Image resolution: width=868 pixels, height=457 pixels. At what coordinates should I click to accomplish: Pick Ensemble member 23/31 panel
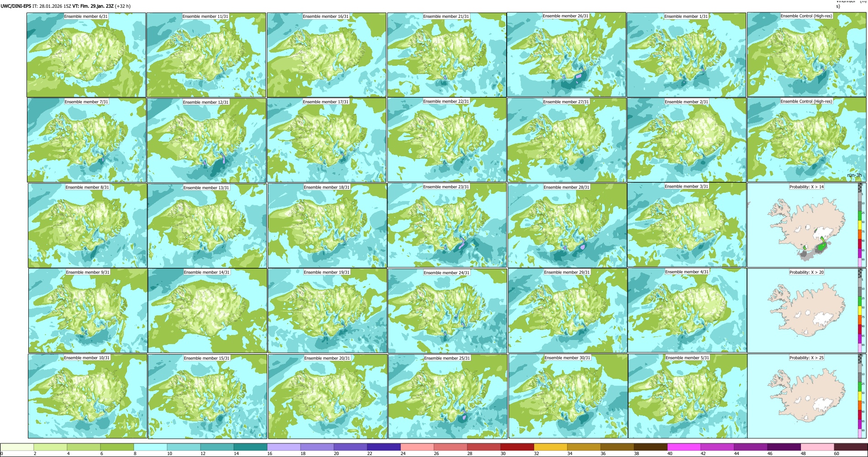447,225
